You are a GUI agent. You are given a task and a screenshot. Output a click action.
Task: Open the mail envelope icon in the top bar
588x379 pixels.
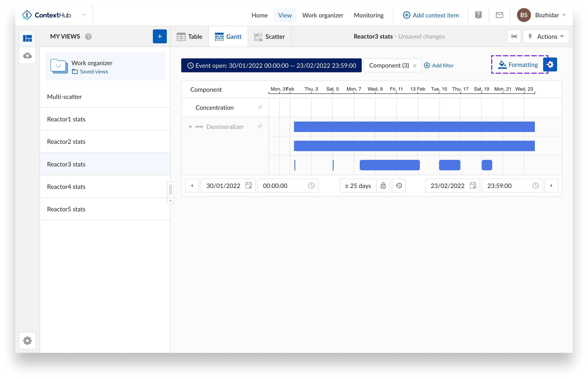click(x=499, y=15)
